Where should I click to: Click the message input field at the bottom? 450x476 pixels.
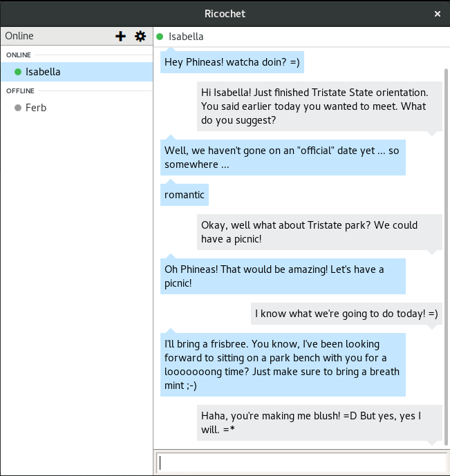tap(301, 463)
